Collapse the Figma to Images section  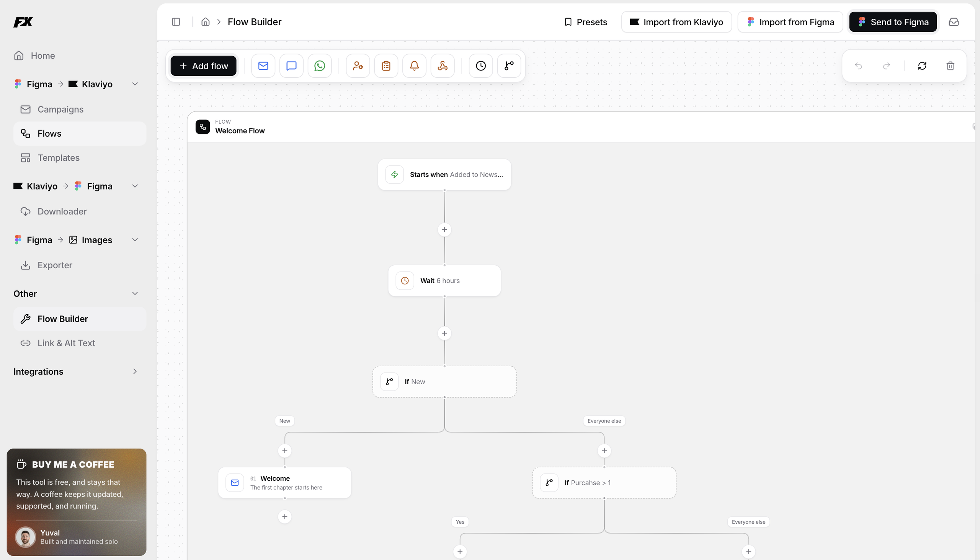[135, 240]
